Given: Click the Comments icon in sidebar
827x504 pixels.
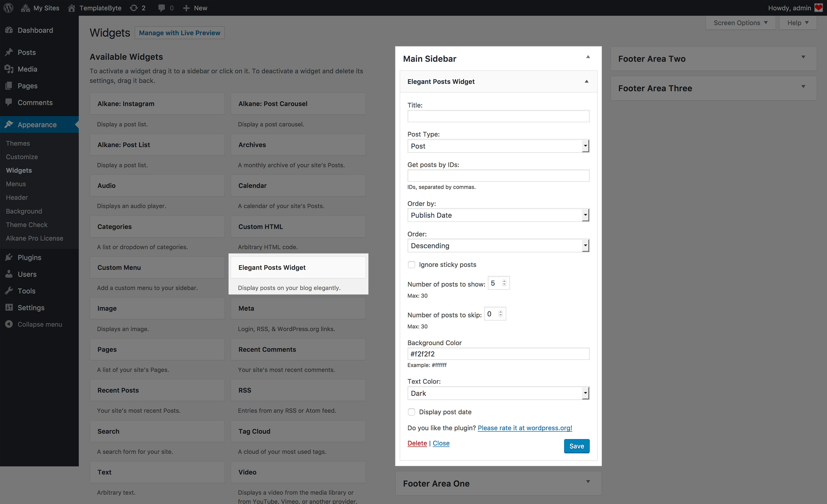Looking at the screenshot, I should (x=9, y=102).
